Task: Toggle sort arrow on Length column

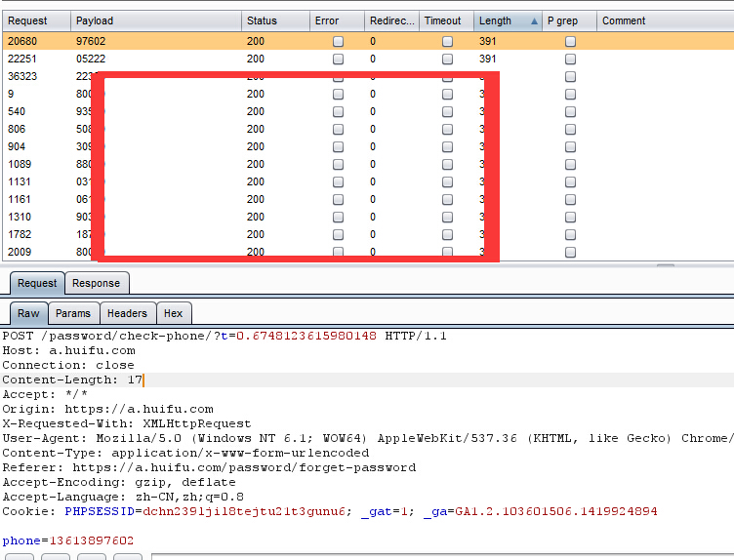Action: pos(534,21)
